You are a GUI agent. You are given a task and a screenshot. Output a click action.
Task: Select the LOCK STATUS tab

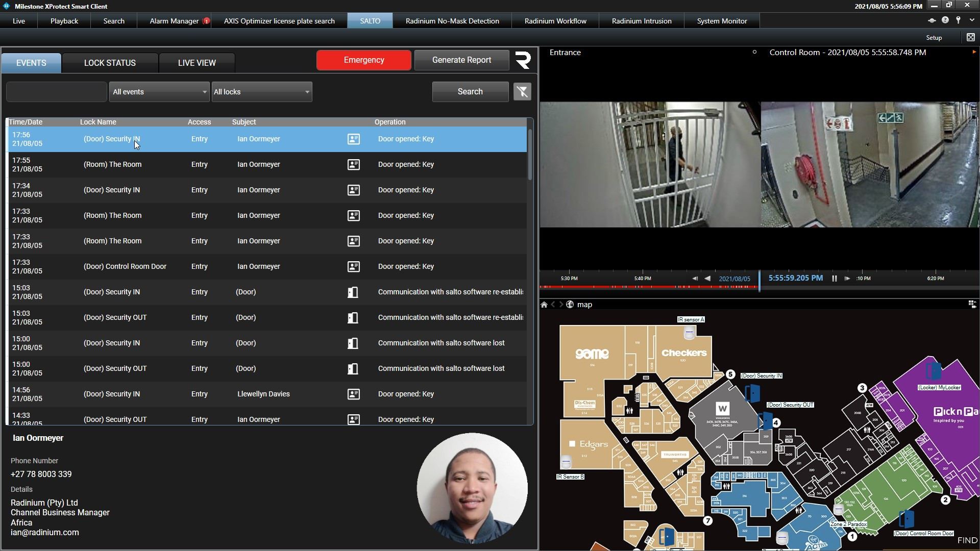pos(110,63)
